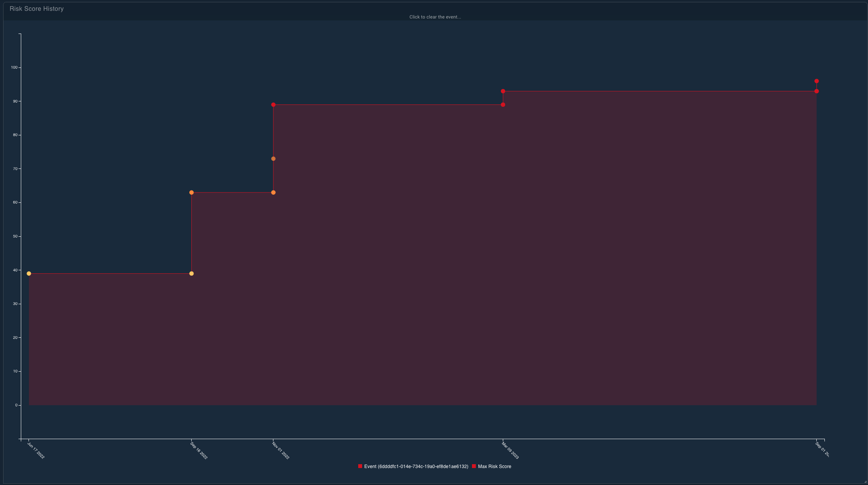The height and width of the screenshot is (485, 868).
Task: Click the Sep 16 2022 tick label
Action: 198,451
